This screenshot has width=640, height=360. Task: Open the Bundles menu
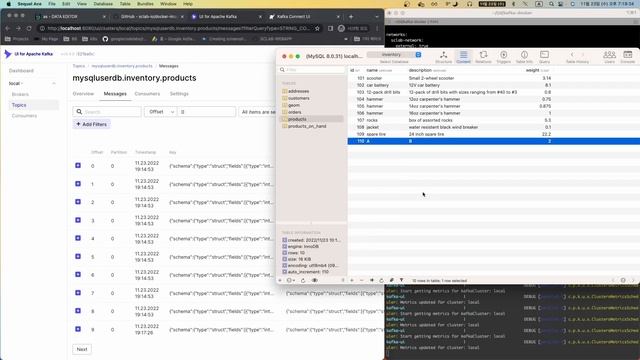[145, 4]
